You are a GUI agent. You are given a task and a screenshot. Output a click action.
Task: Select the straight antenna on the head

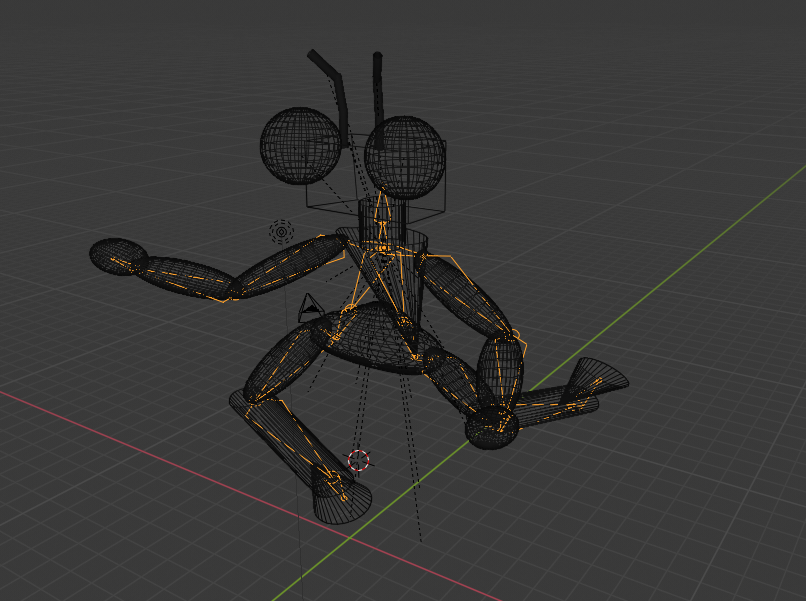click(x=378, y=100)
